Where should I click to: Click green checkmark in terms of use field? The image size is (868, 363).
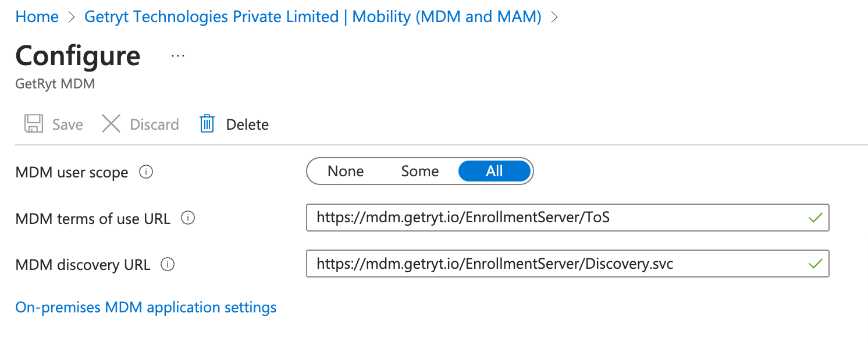816,218
